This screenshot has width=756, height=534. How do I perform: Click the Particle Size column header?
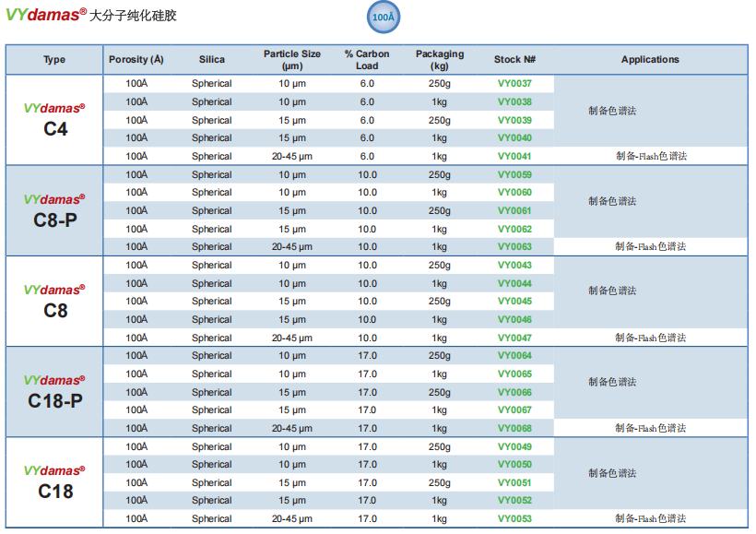(292, 60)
